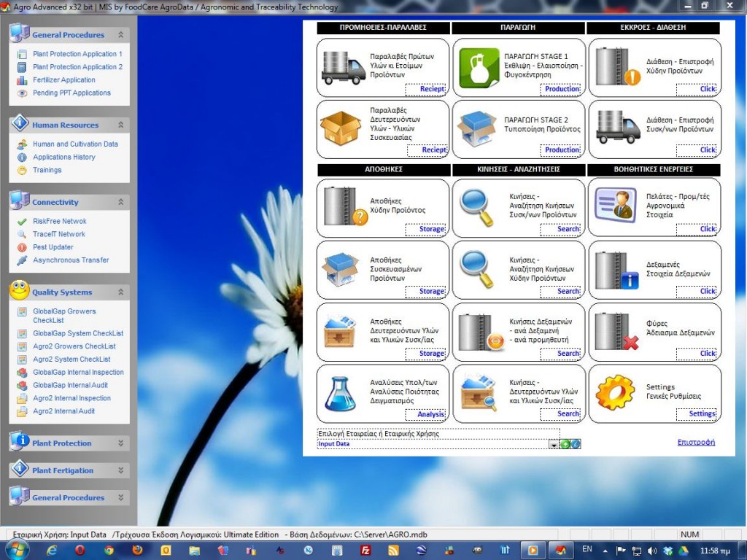Click the tank with warning bulk disposal icon
The width and height of the screenshot is (747, 560).
pyautogui.click(x=618, y=66)
